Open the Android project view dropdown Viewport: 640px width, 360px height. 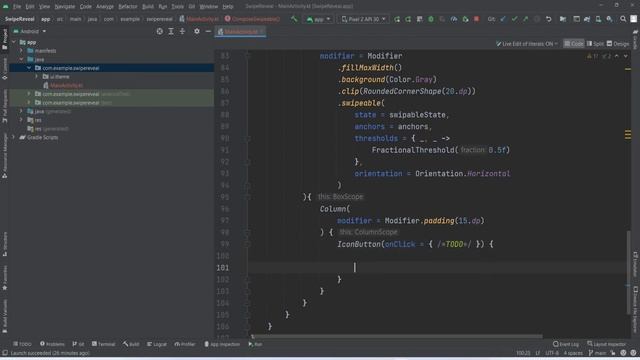coord(29,31)
